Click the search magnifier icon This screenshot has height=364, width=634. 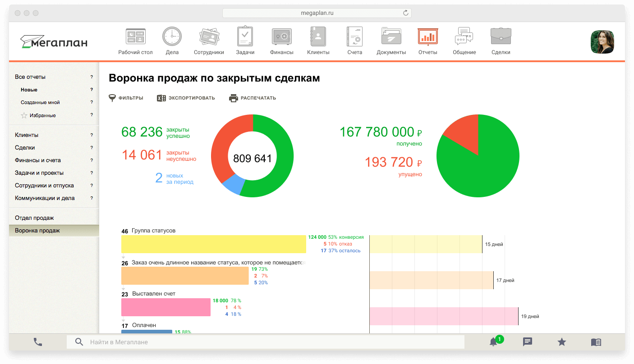coord(79,342)
